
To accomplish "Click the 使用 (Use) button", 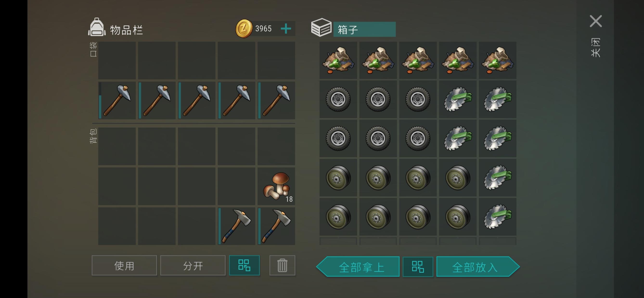I will coord(124,265).
